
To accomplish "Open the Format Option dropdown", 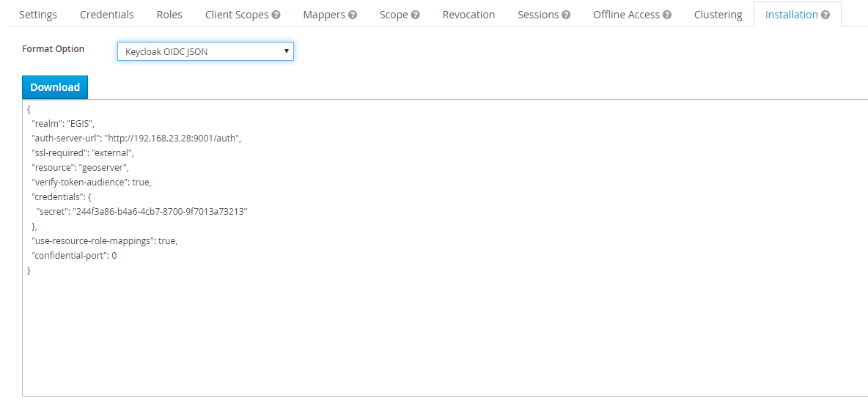I will point(205,51).
